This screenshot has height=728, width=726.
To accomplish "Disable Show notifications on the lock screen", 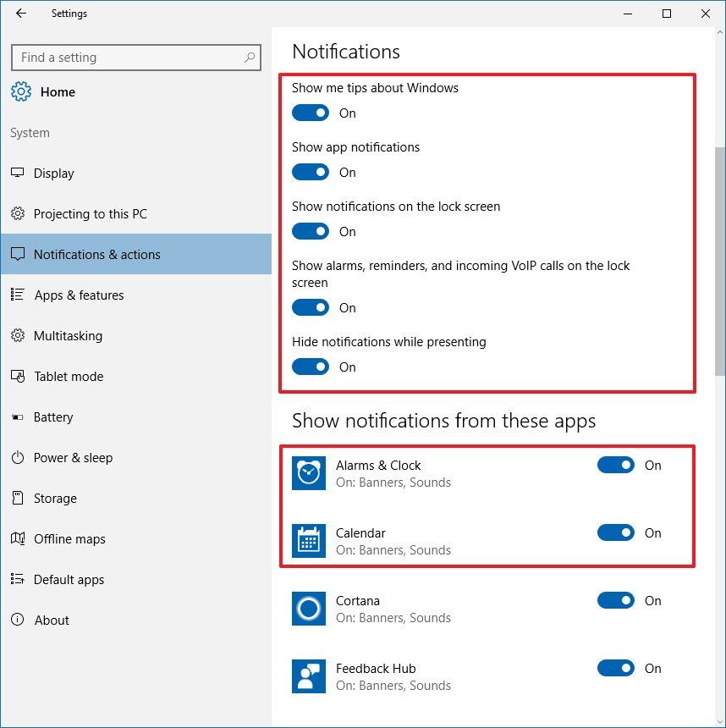I will [x=311, y=231].
